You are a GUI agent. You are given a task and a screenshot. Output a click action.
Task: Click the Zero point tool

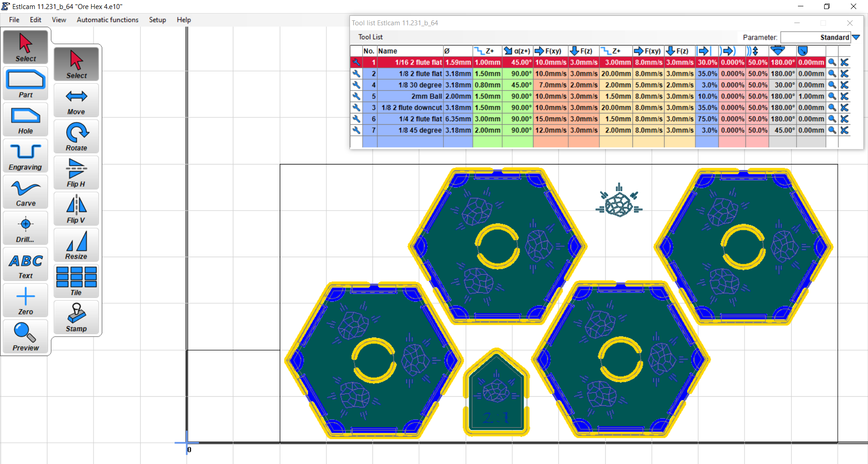(x=26, y=300)
